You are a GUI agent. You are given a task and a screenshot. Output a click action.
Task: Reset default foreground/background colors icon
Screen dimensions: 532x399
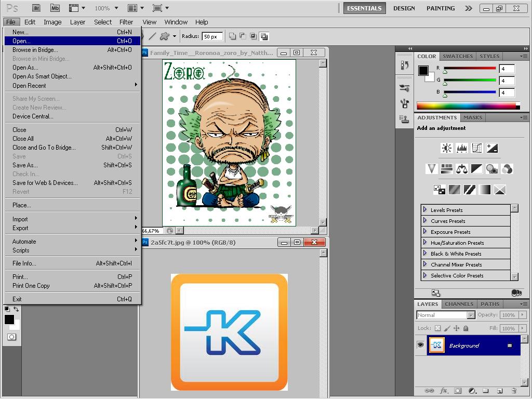7,309
